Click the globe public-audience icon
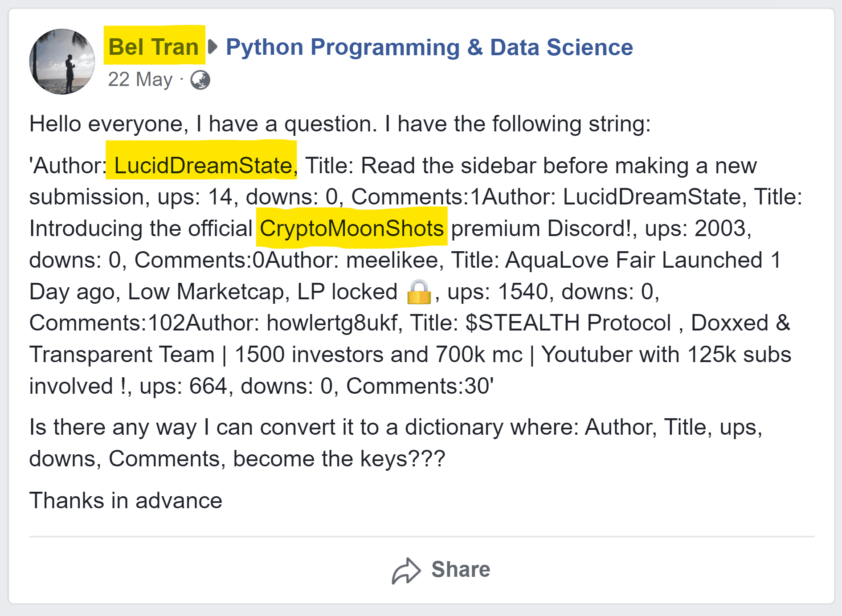 200,80
